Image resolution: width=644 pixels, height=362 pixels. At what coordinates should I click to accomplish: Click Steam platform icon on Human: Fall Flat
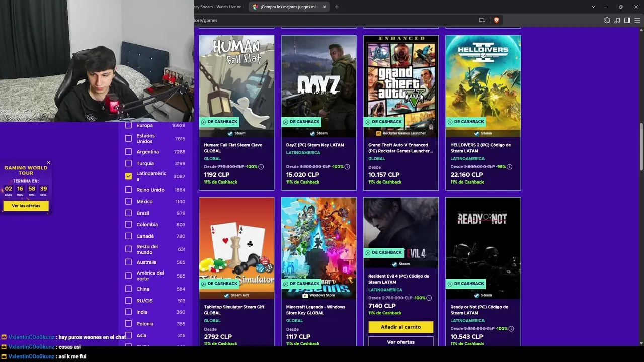[x=230, y=133]
